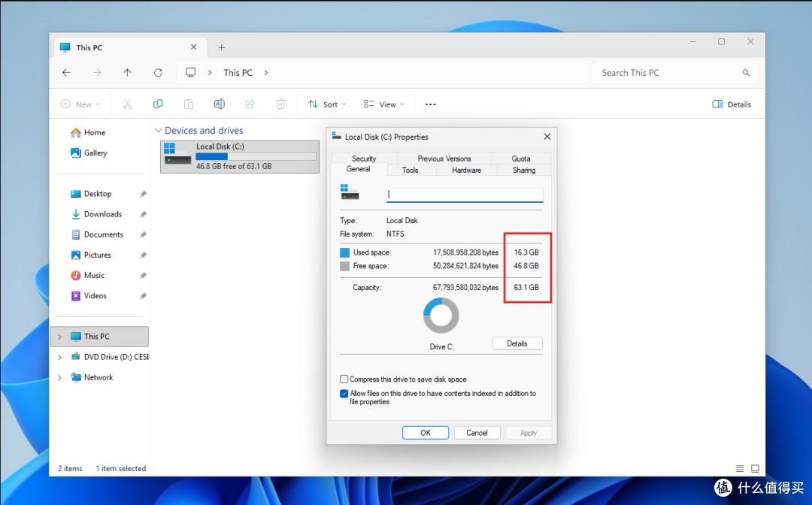Click OK in Properties dialog

tap(425, 433)
